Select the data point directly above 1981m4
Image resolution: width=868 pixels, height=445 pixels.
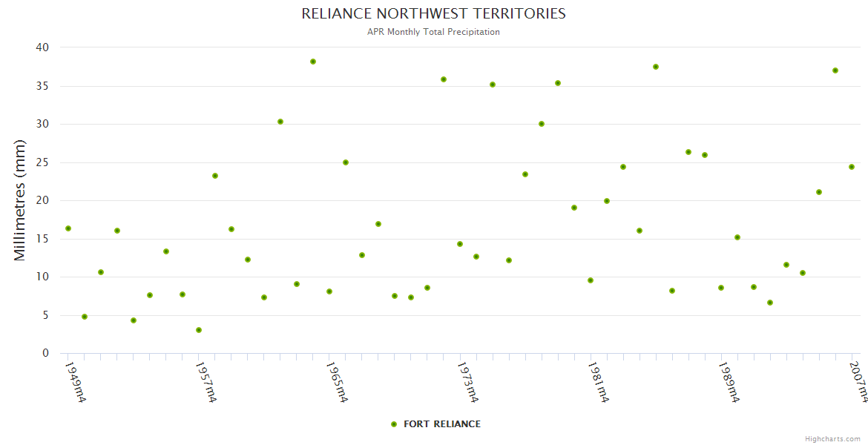[x=591, y=280]
